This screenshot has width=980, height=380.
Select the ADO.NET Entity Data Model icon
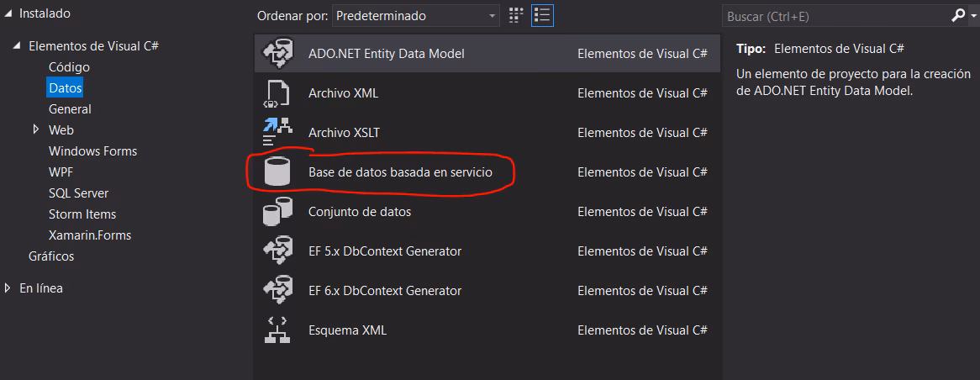[277, 54]
